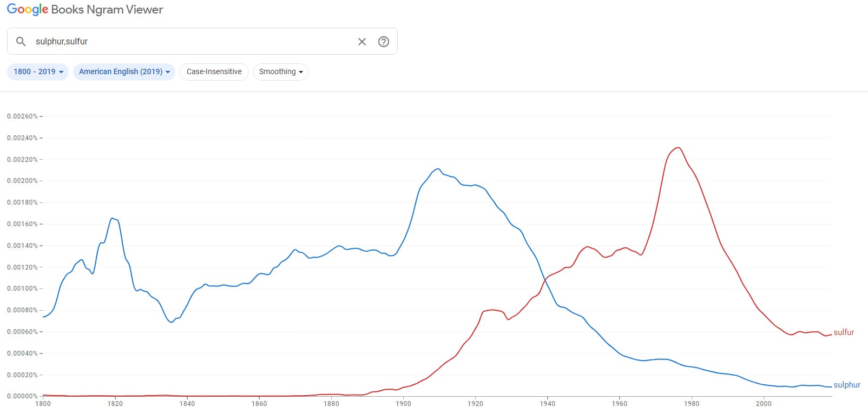Expand the American English (2019) corpus dropdown

(124, 72)
